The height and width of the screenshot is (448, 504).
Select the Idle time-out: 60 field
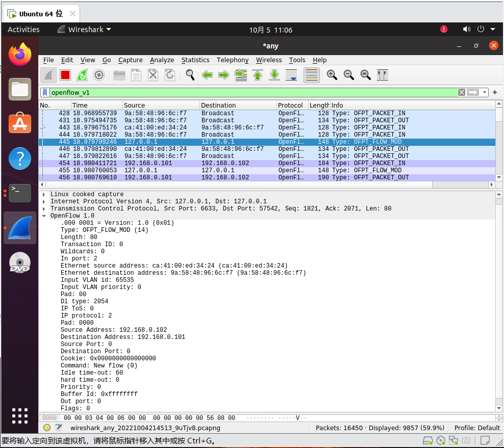(92, 373)
